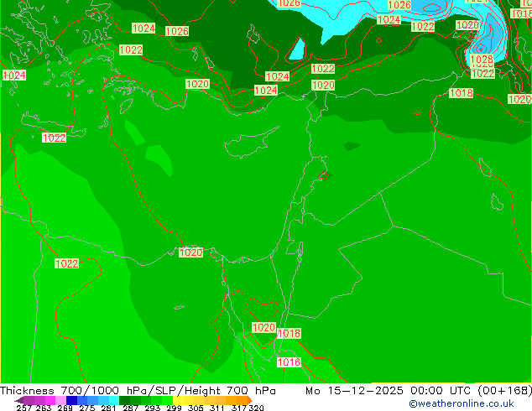This screenshot has width=532, height=411.
Task: Click the darkest green legend swatch above 287
Action: (x=124, y=400)
